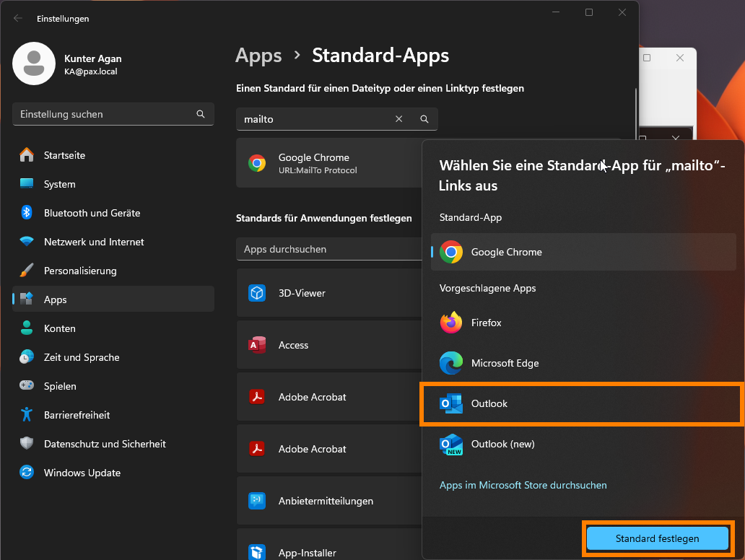This screenshot has height=560, width=745.
Task: Select Google Chrome as standard app
Action: click(x=583, y=252)
